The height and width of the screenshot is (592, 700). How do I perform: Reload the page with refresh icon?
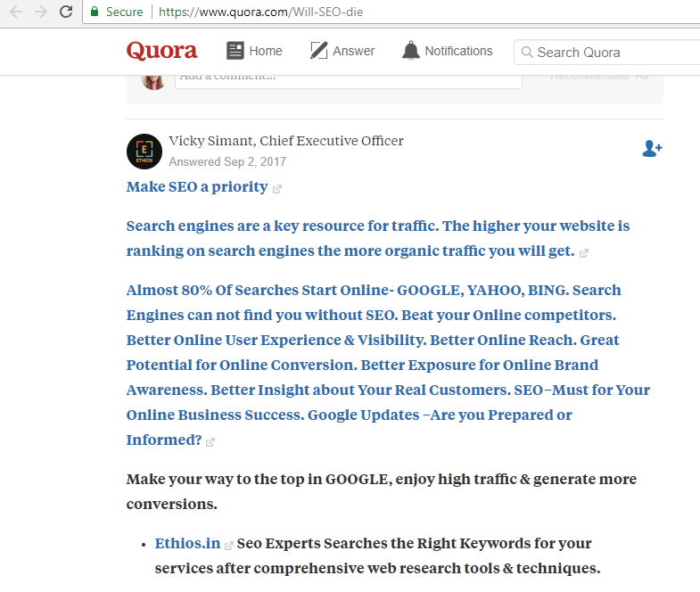click(66, 12)
